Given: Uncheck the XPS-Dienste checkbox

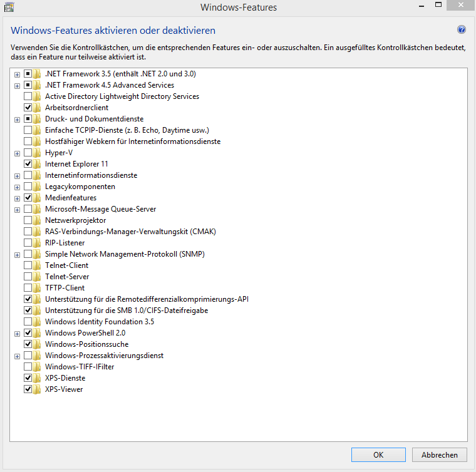Looking at the screenshot, I should (x=28, y=377).
